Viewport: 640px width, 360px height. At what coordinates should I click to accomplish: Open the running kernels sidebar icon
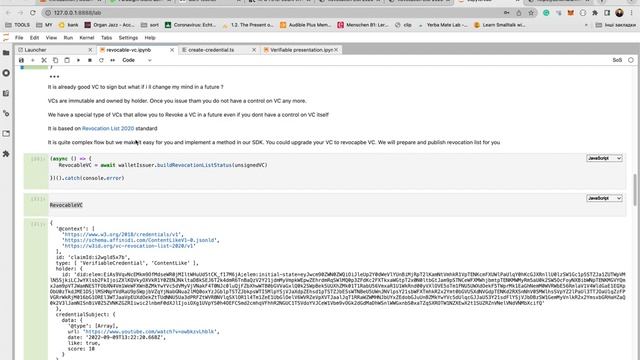tap(6, 73)
